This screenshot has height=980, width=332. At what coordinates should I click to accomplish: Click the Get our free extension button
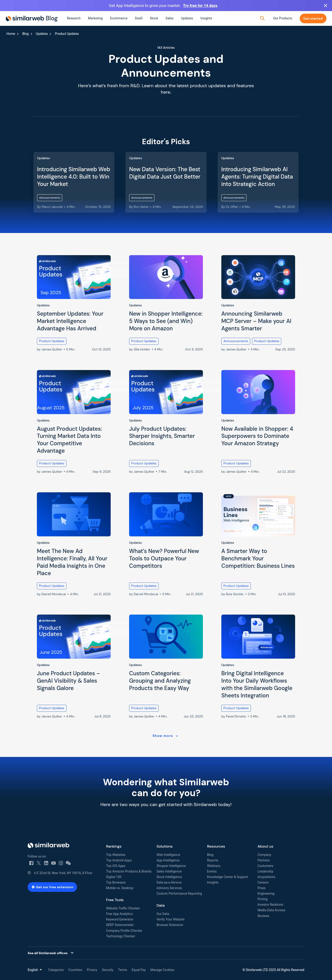pyautogui.click(x=53, y=887)
